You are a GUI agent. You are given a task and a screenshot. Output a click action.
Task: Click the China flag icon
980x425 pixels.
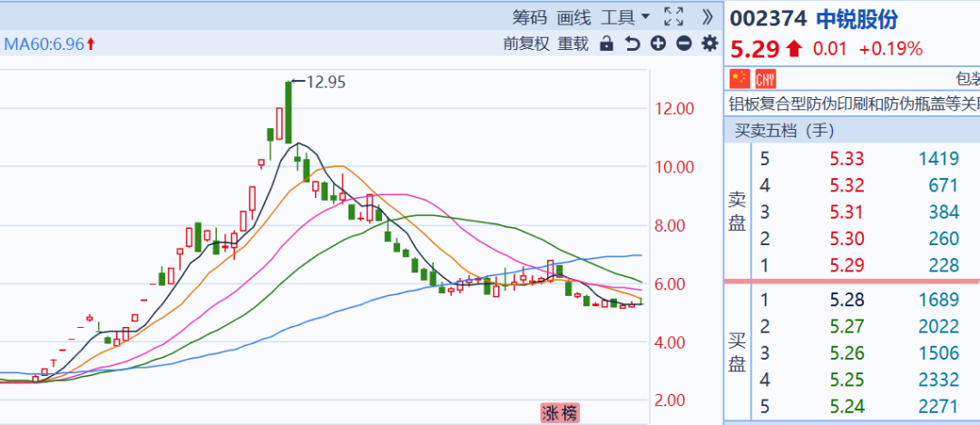pos(740,78)
